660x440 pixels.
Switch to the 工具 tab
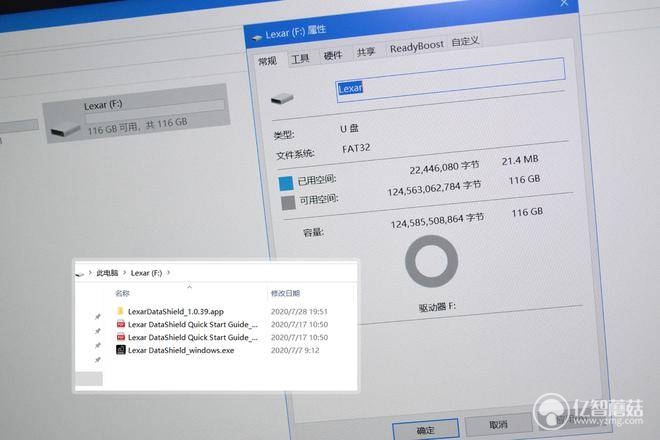(x=300, y=59)
